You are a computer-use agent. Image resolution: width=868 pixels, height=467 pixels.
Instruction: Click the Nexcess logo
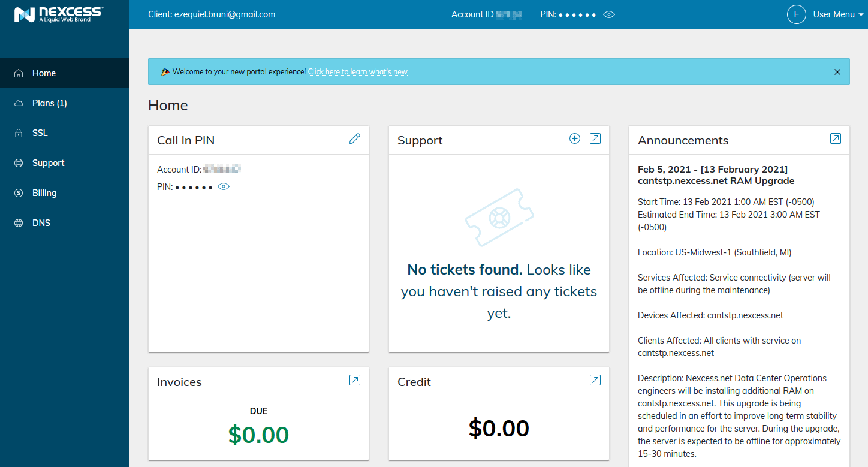click(x=59, y=14)
